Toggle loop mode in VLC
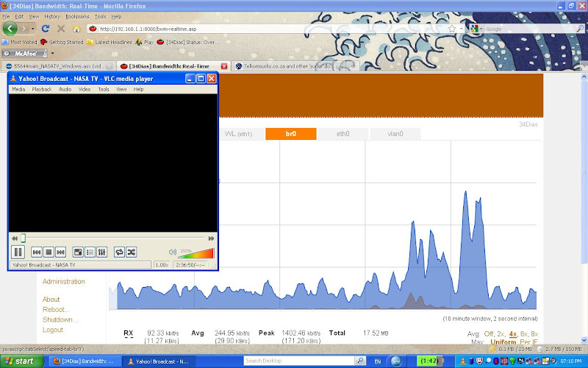Viewport: 588px width, 368px height. coord(119,252)
